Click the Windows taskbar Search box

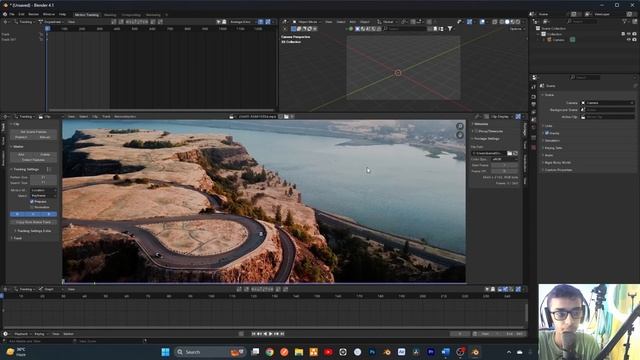coord(210,352)
